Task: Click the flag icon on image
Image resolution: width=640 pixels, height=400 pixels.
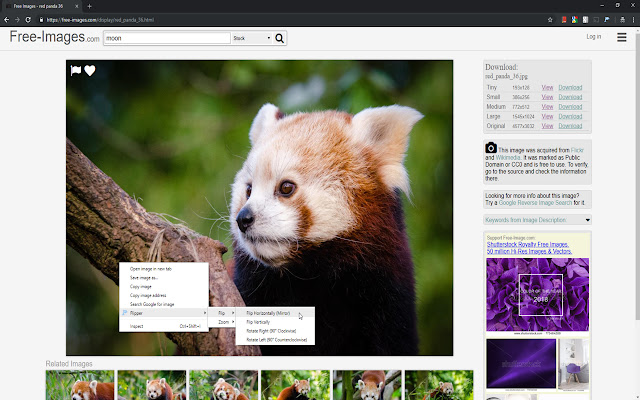Action: coord(76,70)
